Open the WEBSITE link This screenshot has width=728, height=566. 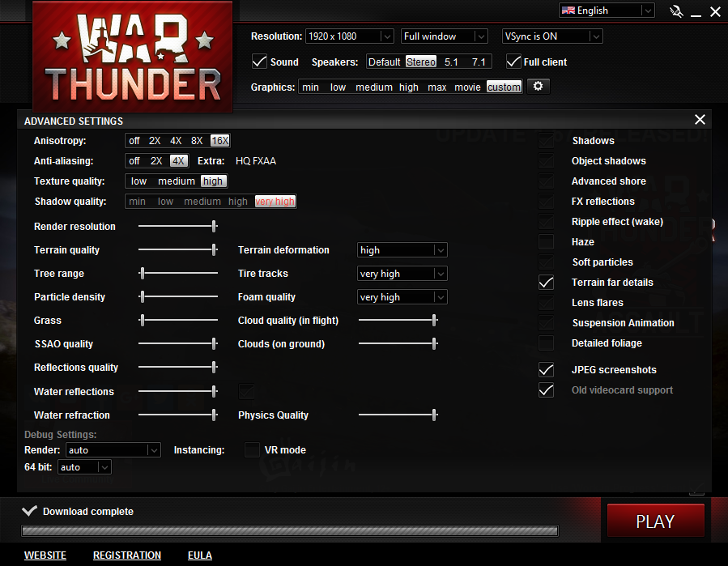point(45,555)
